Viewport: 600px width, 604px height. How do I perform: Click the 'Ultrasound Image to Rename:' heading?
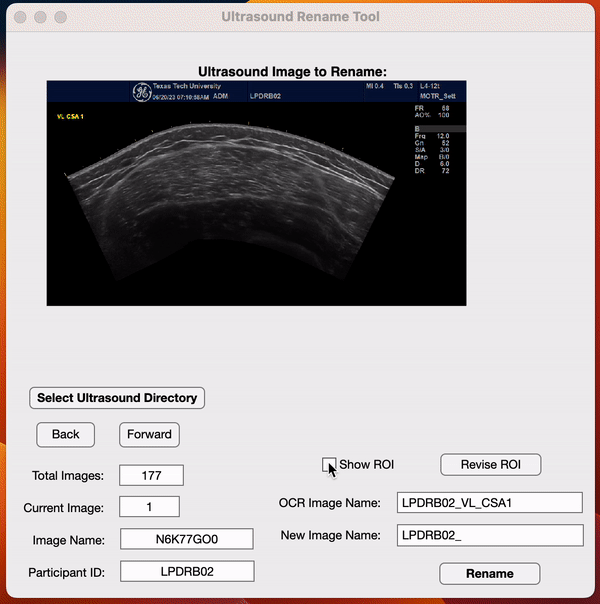coord(292,72)
